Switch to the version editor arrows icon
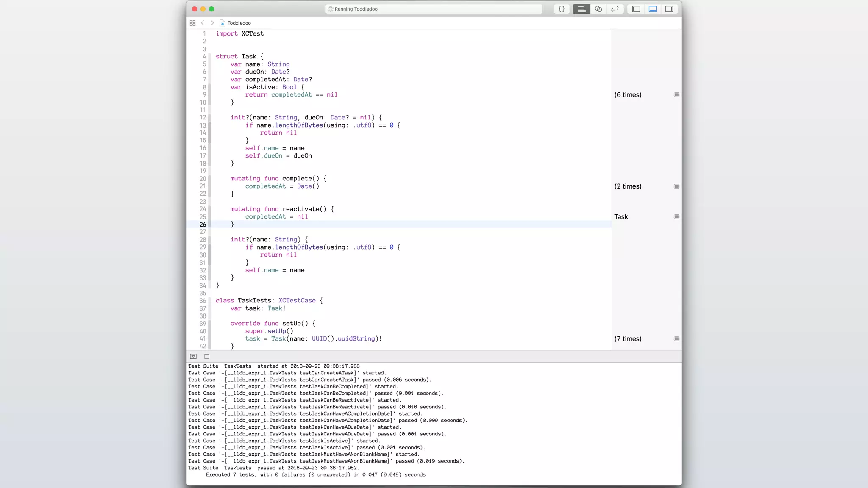This screenshot has height=488, width=868. pos(615,9)
